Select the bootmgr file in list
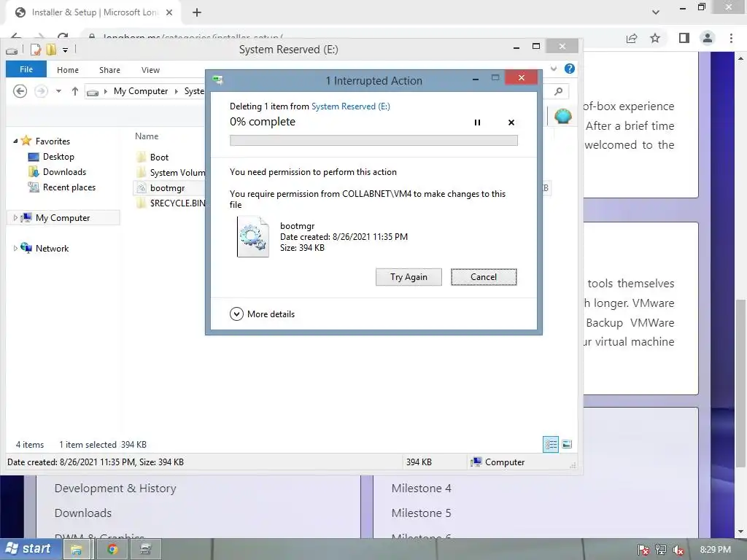The height and width of the screenshot is (560, 747). pos(167,187)
